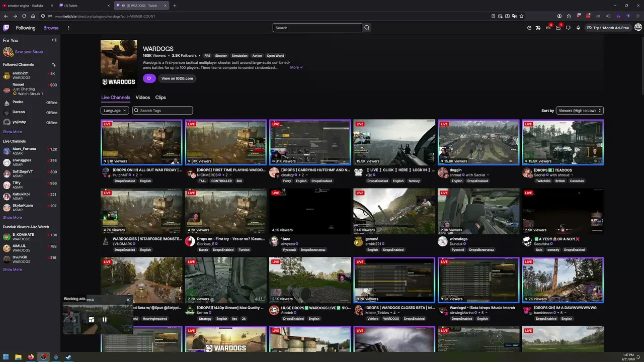Screen dimensions: 644x362
Task: Open the user avatar menu
Action: click(x=638, y=28)
